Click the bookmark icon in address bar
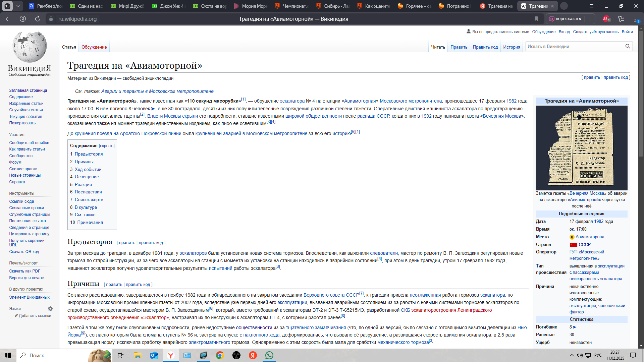Image resolution: width=644 pixels, height=362 pixels. 536,19
